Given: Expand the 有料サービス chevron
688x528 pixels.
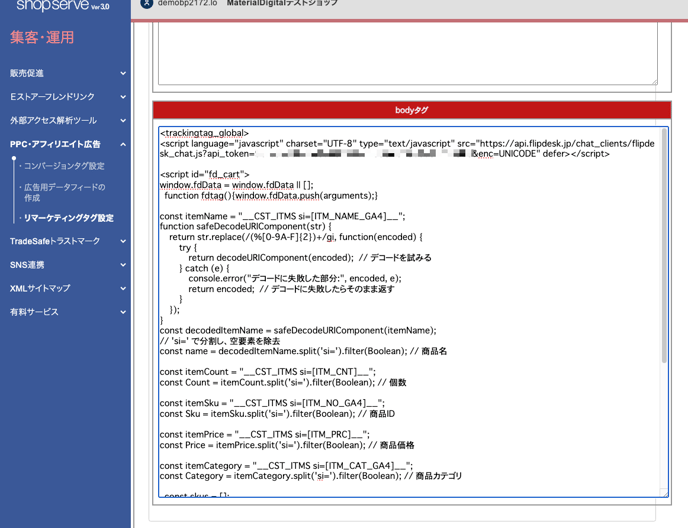Looking at the screenshot, I should coord(123,312).
